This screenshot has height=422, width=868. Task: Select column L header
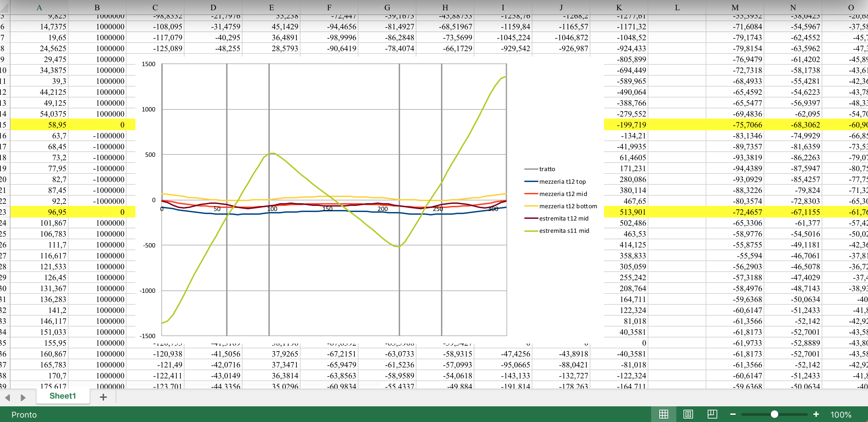pos(677,7)
